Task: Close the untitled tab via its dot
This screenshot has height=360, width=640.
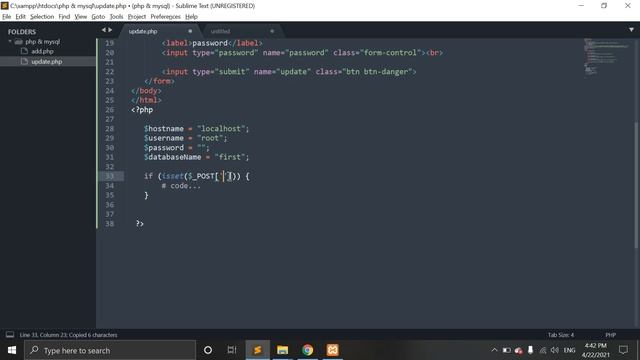Action: tap(272, 31)
